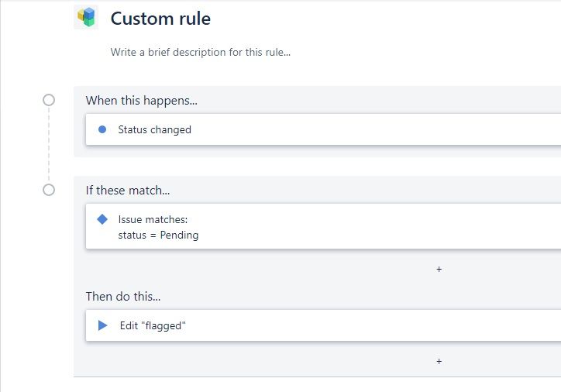
Task: Click the diamond condition icon
Action: point(102,219)
